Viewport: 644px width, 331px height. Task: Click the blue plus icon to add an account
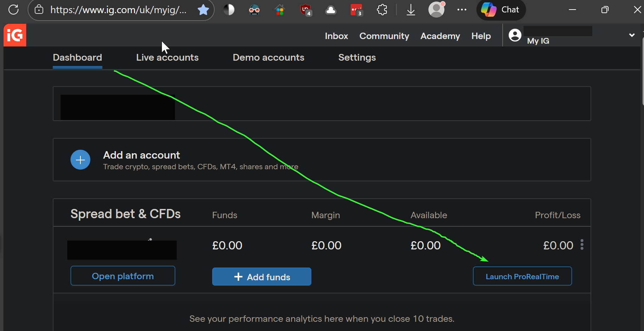point(80,160)
